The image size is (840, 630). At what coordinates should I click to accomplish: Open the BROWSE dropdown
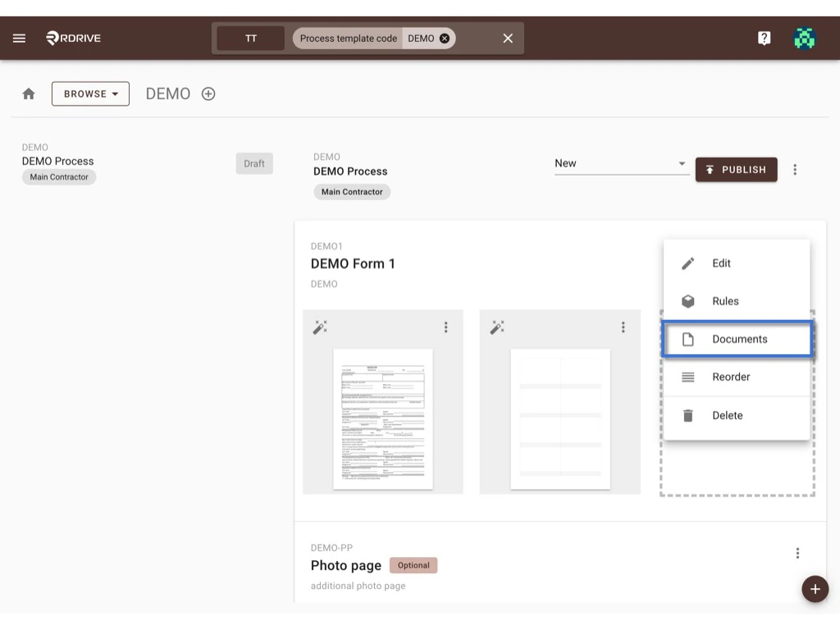coord(90,94)
